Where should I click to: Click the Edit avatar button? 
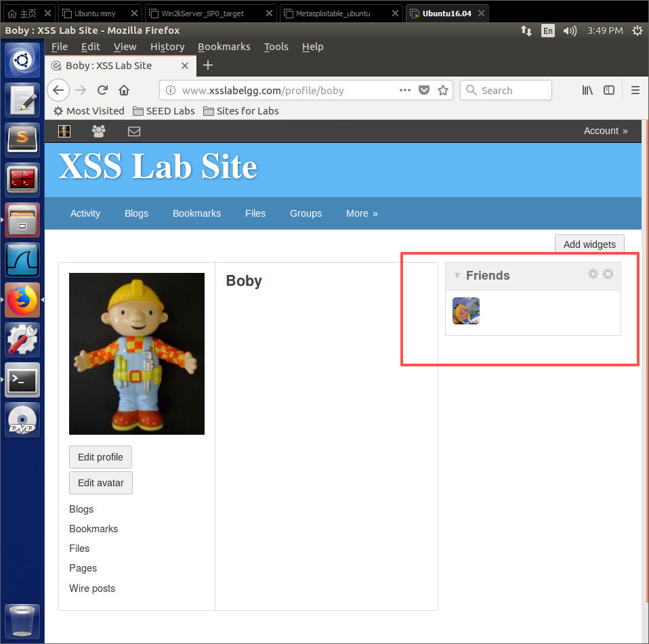point(100,483)
